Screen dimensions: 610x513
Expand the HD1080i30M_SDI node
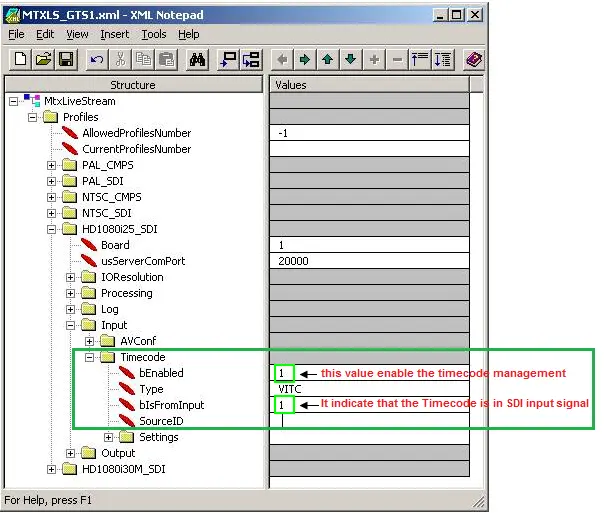click(52, 469)
